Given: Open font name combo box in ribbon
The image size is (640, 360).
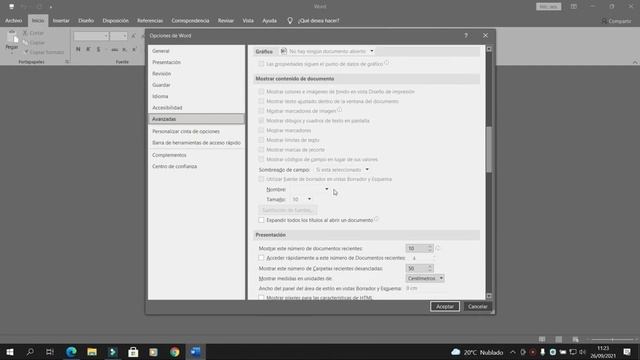Looking at the screenshot, I should 91,36.
